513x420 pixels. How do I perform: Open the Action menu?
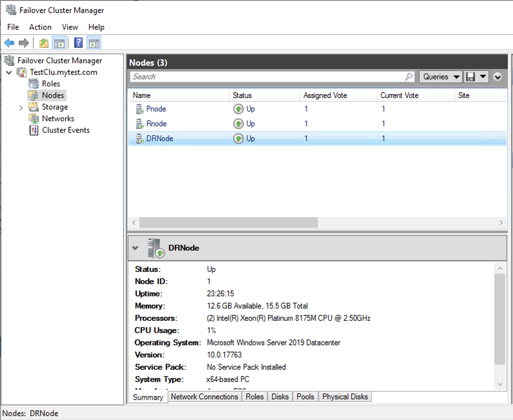[40, 27]
